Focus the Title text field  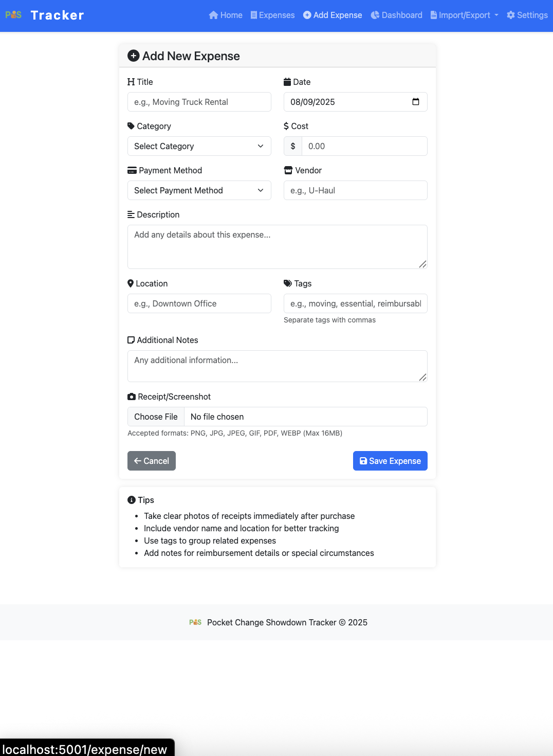point(199,102)
